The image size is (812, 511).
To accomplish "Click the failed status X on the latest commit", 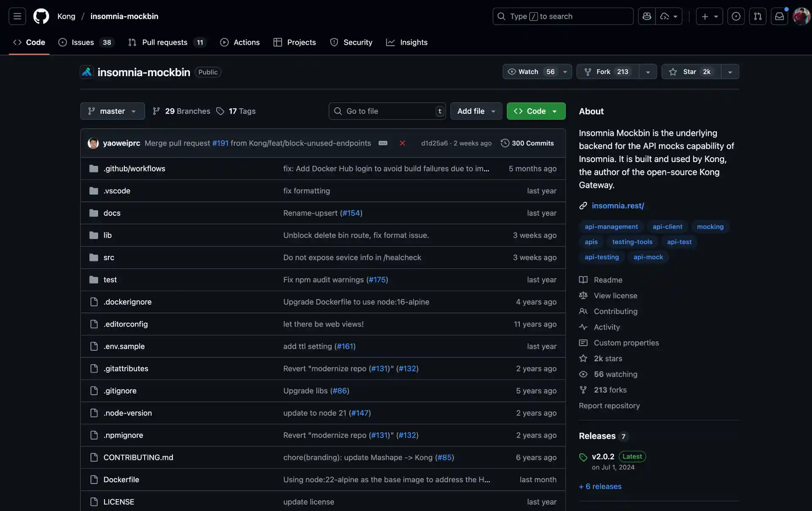I will click(x=402, y=143).
